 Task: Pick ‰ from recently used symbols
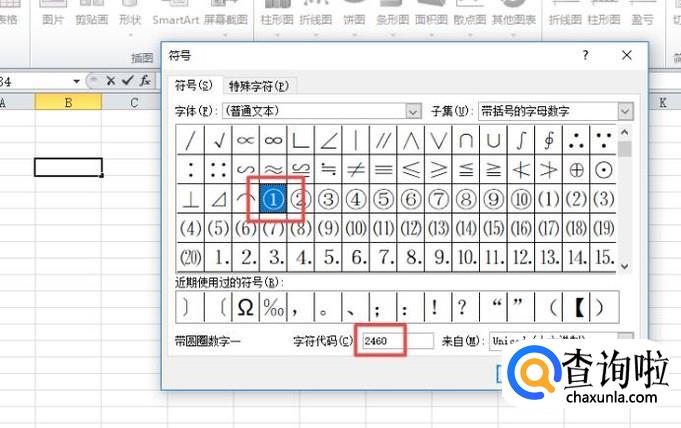point(274,307)
